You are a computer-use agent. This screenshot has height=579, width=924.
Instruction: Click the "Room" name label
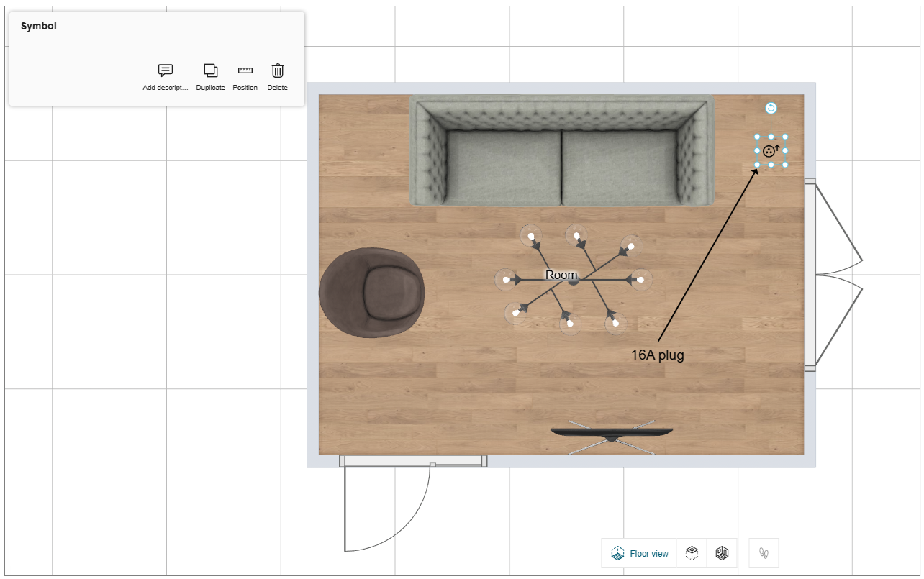[561, 275]
